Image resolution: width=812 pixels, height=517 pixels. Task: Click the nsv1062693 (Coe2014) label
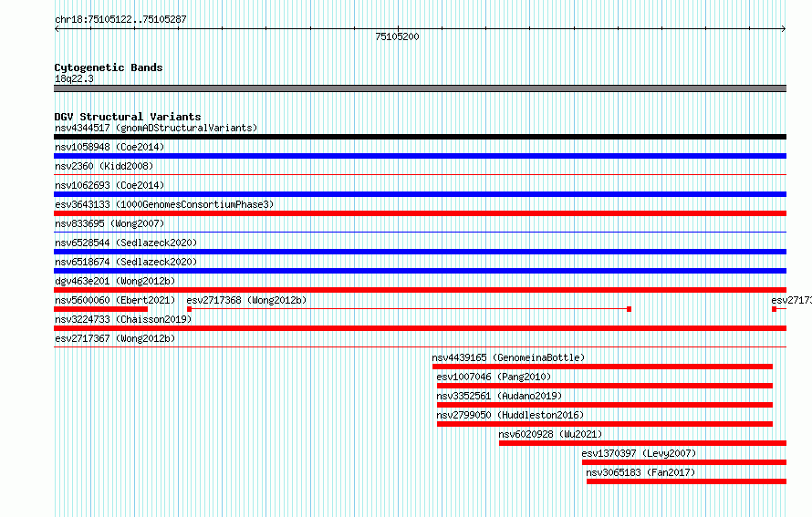tap(109, 185)
